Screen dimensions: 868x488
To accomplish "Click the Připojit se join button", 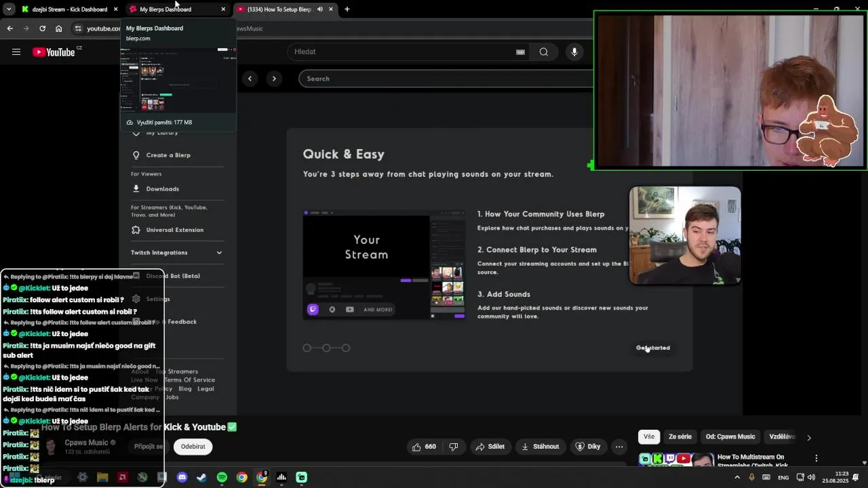I will point(148,447).
